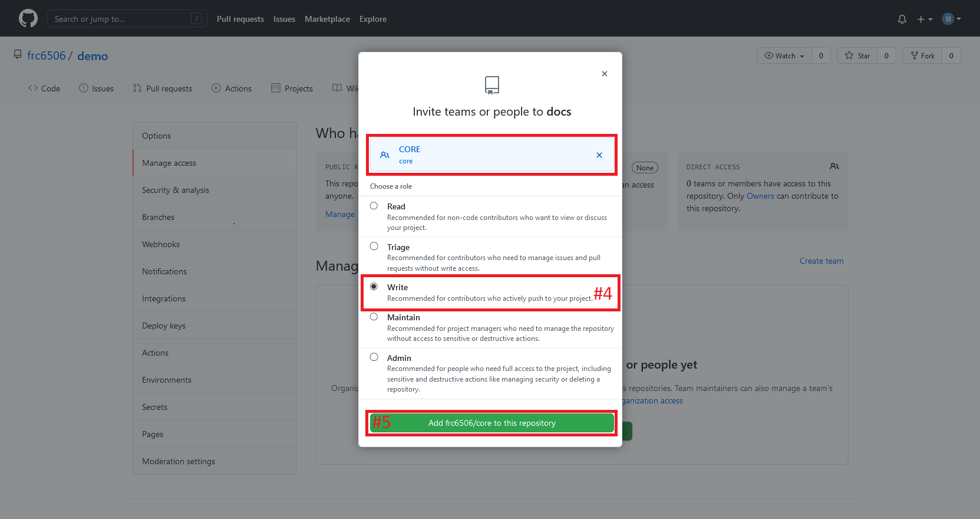The width and height of the screenshot is (980, 519).
Task: Open Security & analysis settings
Action: (215, 190)
